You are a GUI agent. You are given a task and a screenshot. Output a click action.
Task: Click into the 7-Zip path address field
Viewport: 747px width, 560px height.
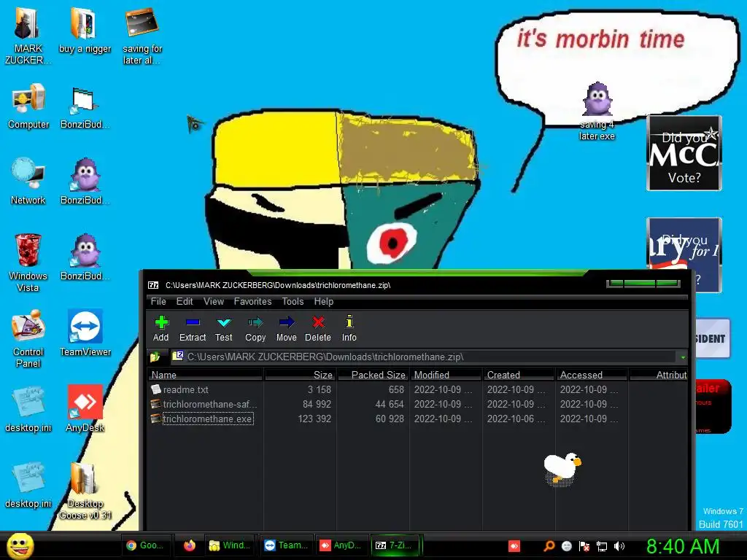[423, 357]
